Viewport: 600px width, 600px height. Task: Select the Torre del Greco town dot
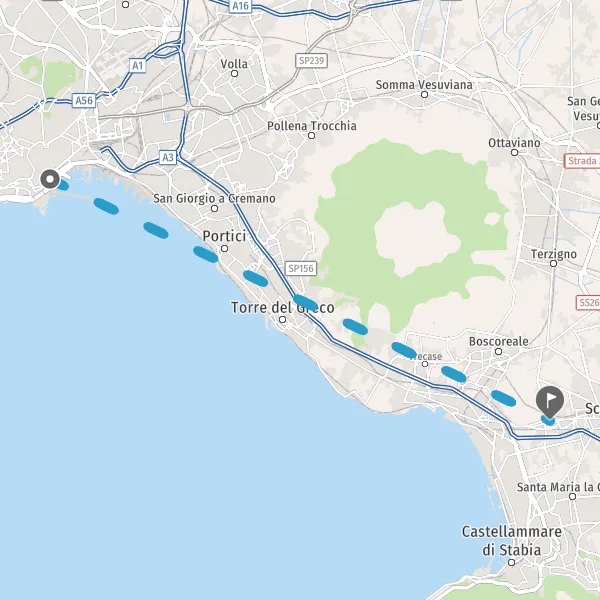coord(282,319)
